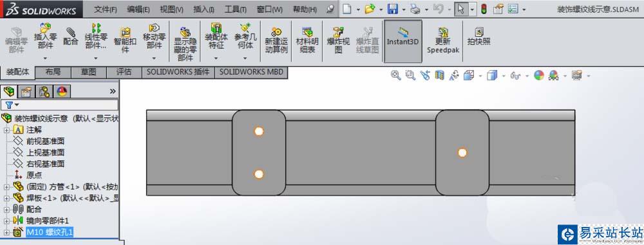Click Hide/Show Items glasses icon
Image resolution: width=644 pixels, height=245 pixels.
point(515,75)
